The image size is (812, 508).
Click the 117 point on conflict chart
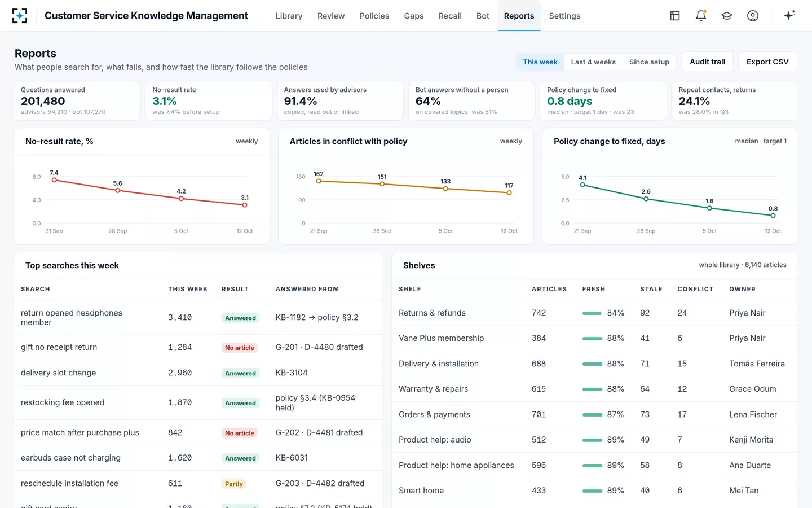tap(509, 193)
